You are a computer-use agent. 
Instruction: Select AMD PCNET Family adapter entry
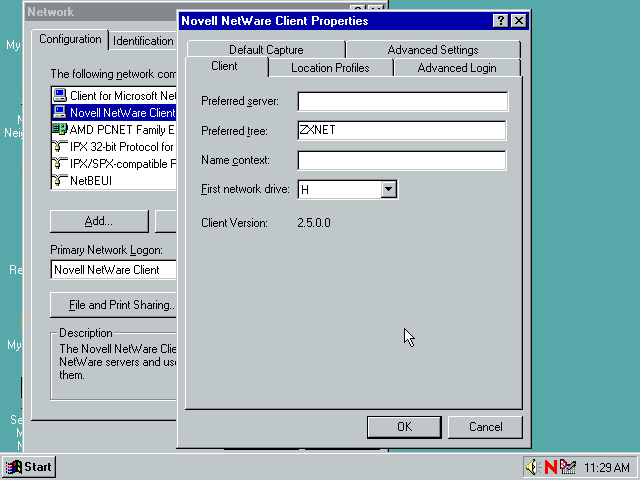[114, 130]
